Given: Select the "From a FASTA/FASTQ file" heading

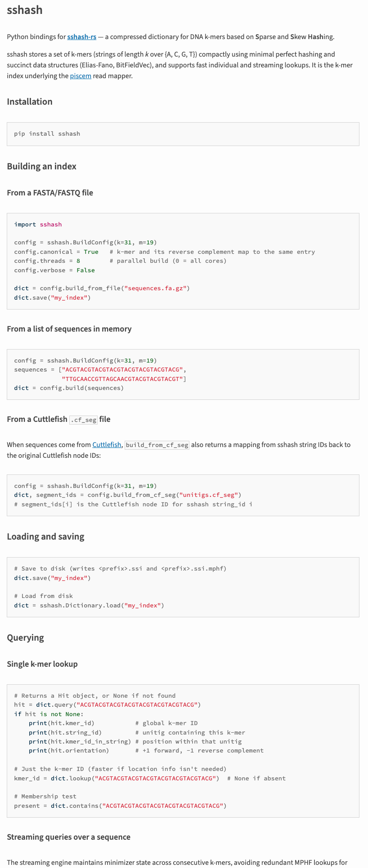Looking at the screenshot, I should 50,193.
